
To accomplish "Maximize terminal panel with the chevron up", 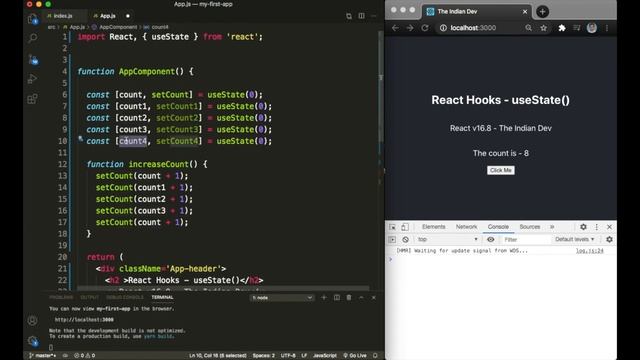I will [361, 298].
